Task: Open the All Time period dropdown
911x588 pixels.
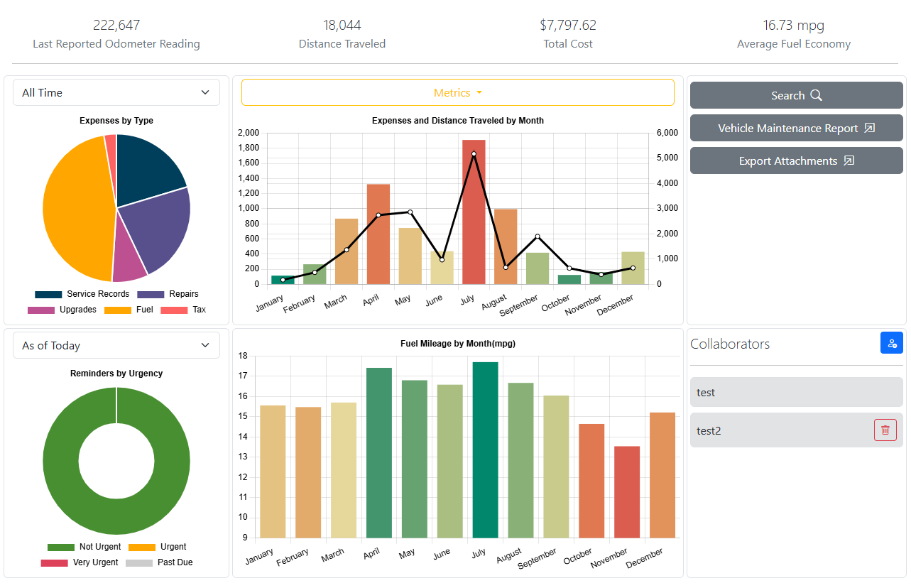Action: (x=116, y=92)
